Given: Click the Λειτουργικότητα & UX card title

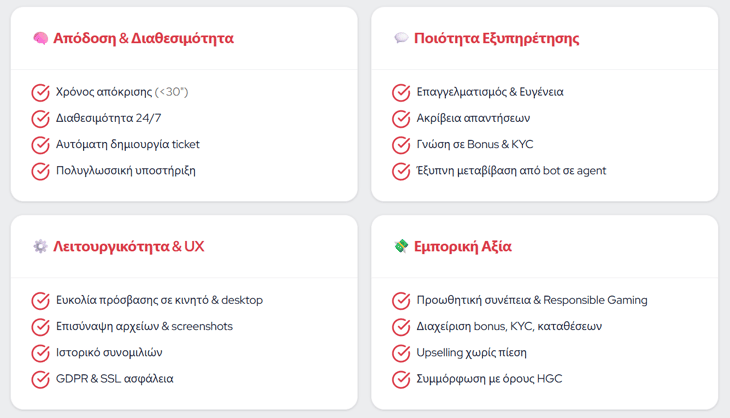Looking at the screenshot, I should pyautogui.click(x=129, y=246).
